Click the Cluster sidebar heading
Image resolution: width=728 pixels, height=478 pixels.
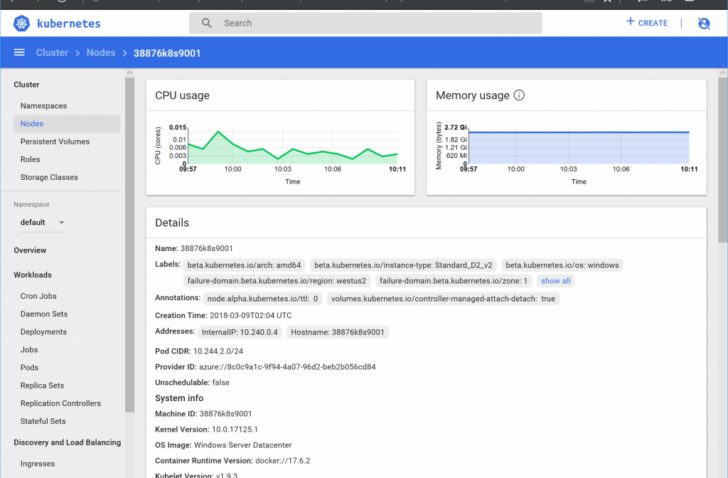tap(26, 84)
